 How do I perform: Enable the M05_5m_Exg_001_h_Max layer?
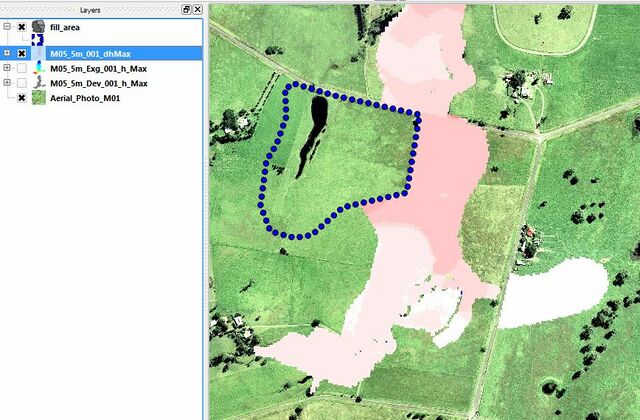22,68
